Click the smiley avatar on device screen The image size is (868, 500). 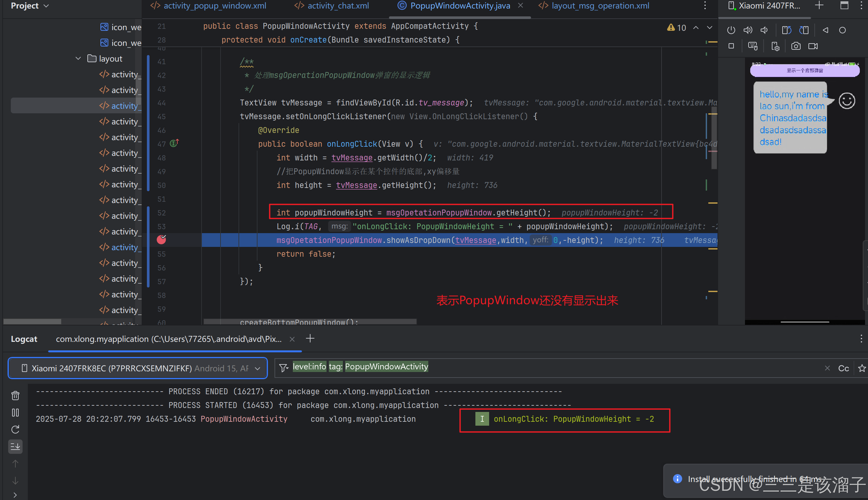pyautogui.click(x=847, y=101)
